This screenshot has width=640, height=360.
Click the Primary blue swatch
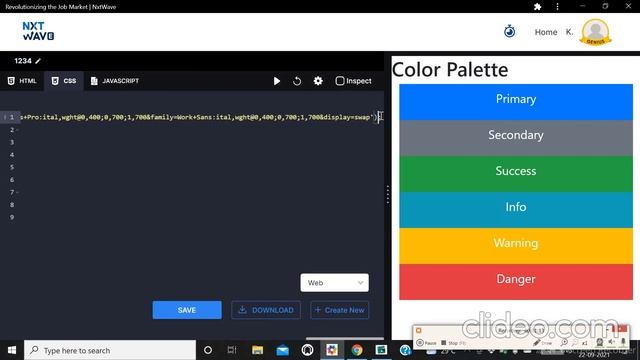click(x=516, y=102)
